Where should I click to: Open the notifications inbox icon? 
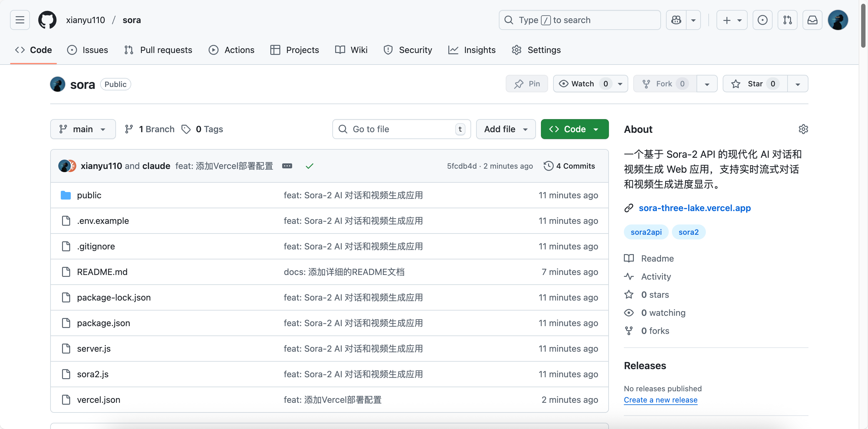click(x=812, y=20)
